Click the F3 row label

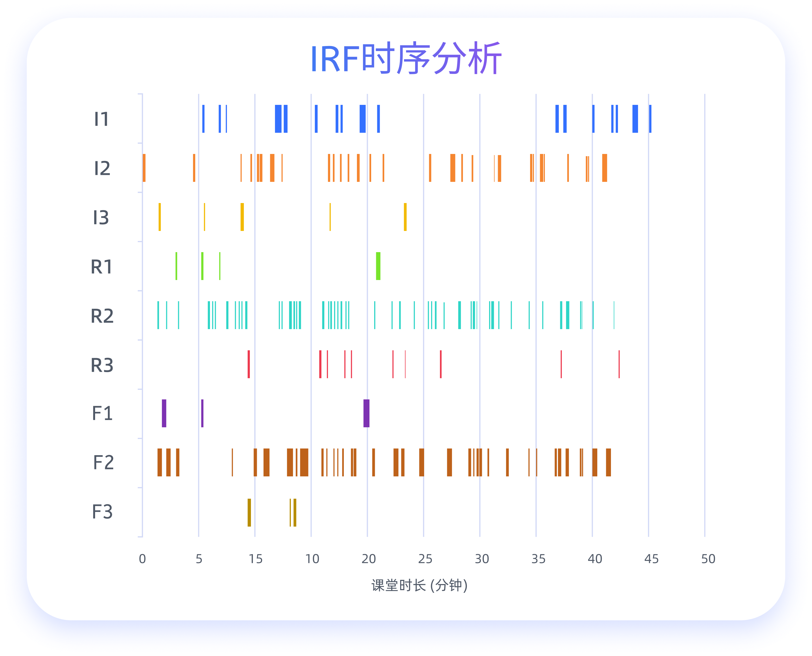pos(102,512)
